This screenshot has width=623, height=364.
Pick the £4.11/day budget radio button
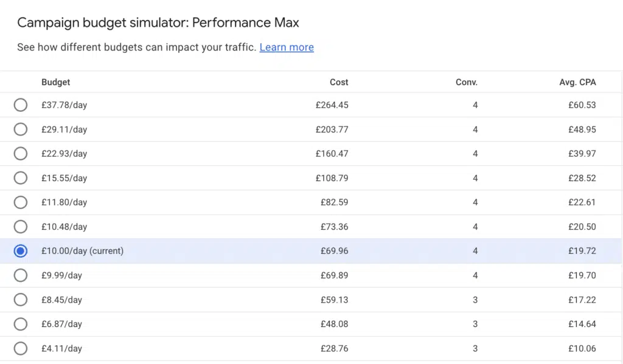coord(21,349)
